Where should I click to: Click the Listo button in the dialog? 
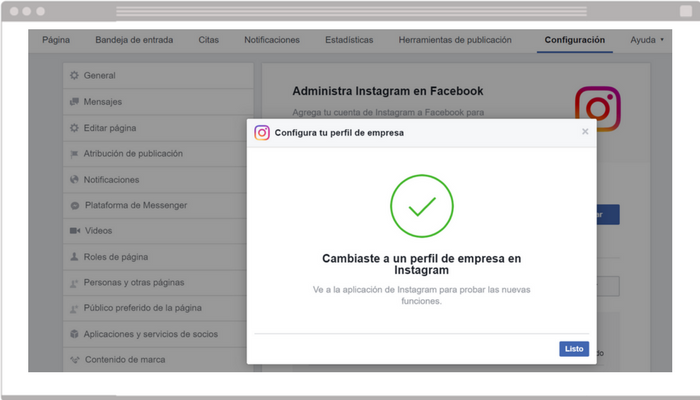click(574, 349)
